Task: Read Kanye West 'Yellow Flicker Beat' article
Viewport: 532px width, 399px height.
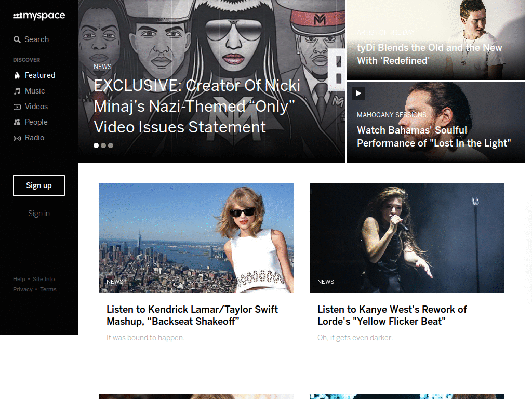Action: (x=392, y=315)
